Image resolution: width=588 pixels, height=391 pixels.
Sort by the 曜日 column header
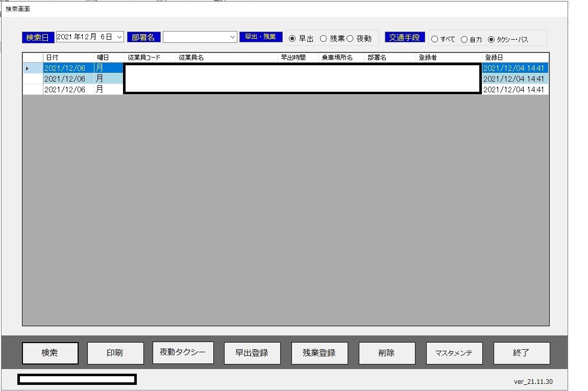point(109,57)
